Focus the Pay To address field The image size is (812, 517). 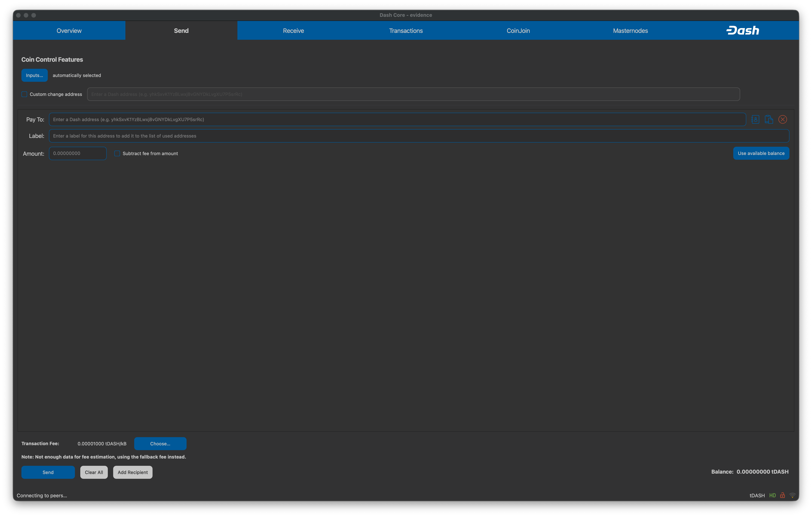(397, 119)
